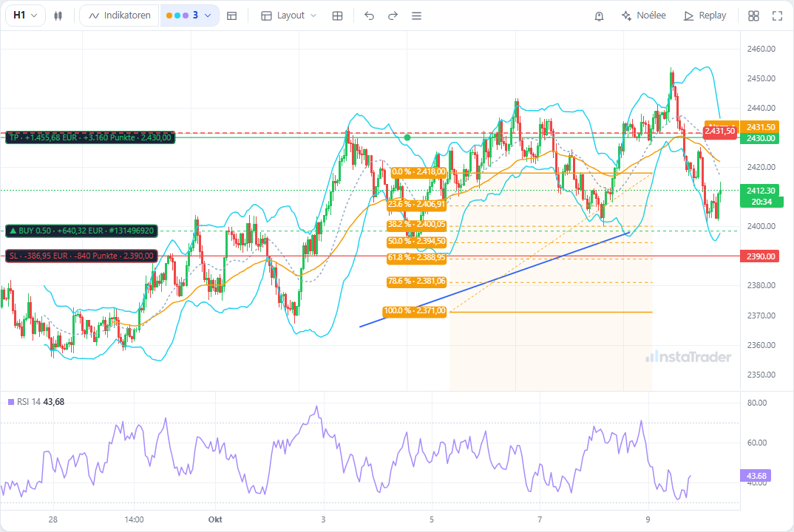794x532 pixels.
Task: Click the red 2390.00 price axis label
Action: [x=761, y=256]
